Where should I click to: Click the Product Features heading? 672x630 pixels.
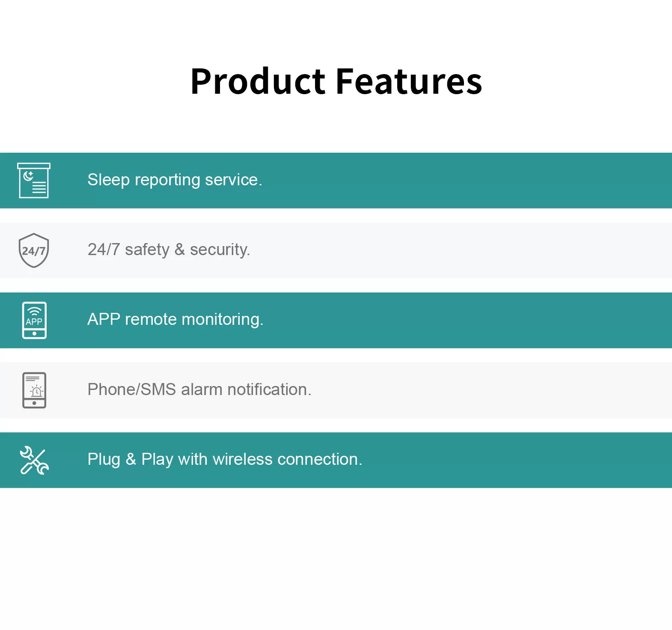(336, 81)
